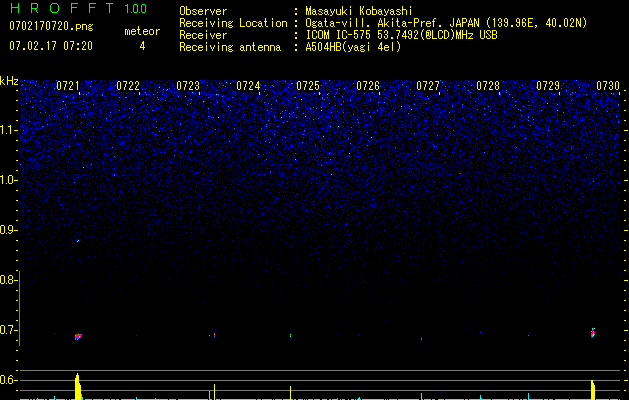The height and width of the screenshot is (400, 629).
Task: Click the observer name Masayuki Kobayashi
Action: (359, 11)
